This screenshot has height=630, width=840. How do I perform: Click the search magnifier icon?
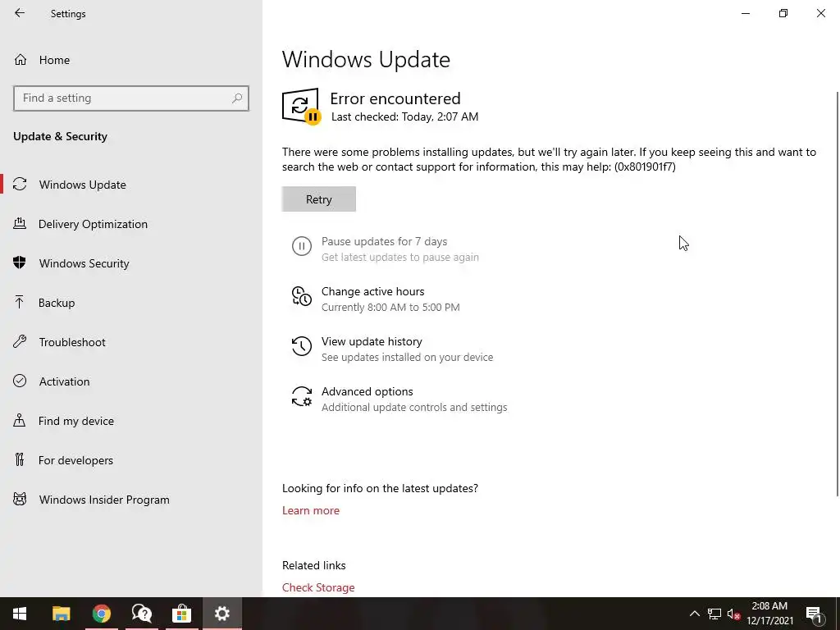pyautogui.click(x=237, y=98)
